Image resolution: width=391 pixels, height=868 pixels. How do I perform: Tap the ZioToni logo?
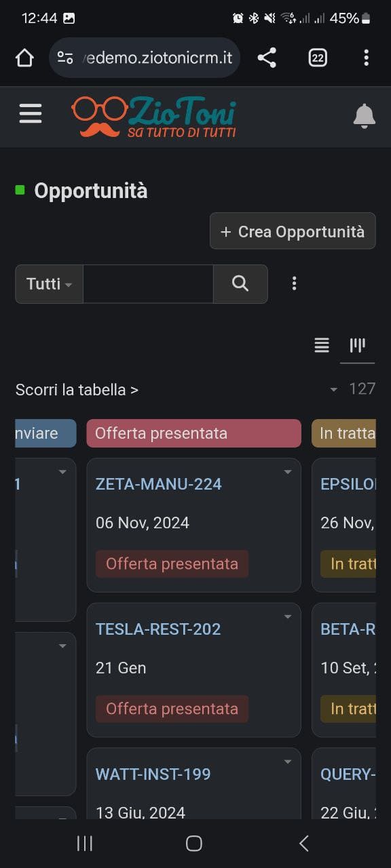tap(153, 115)
